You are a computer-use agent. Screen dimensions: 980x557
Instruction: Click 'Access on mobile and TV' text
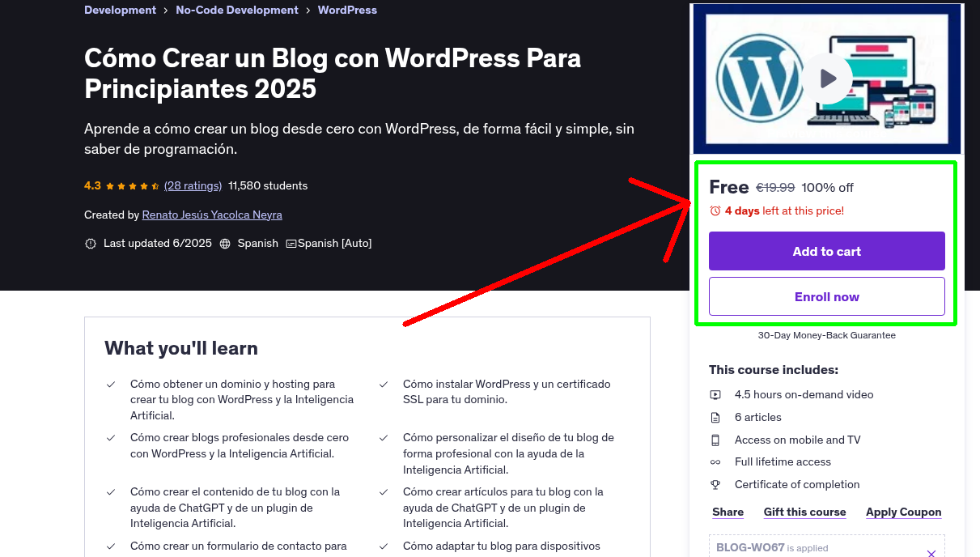tap(798, 440)
